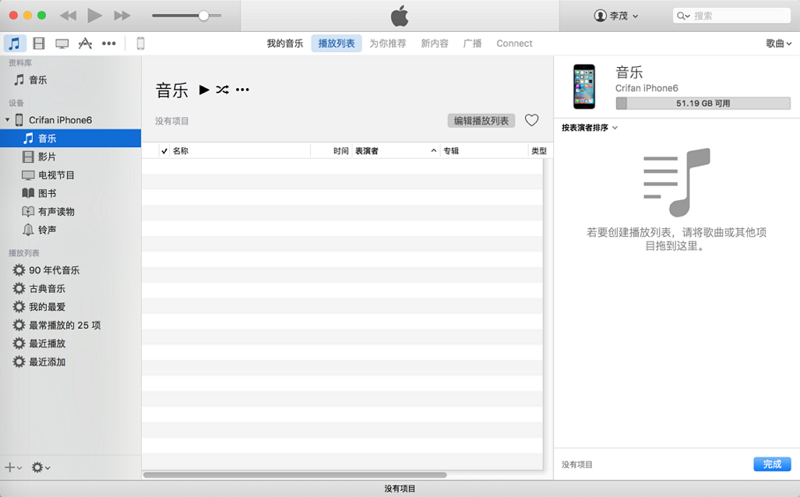Open the 90 年代音乐 smart playlist
The height and width of the screenshot is (497, 800).
pyautogui.click(x=70, y=270)
